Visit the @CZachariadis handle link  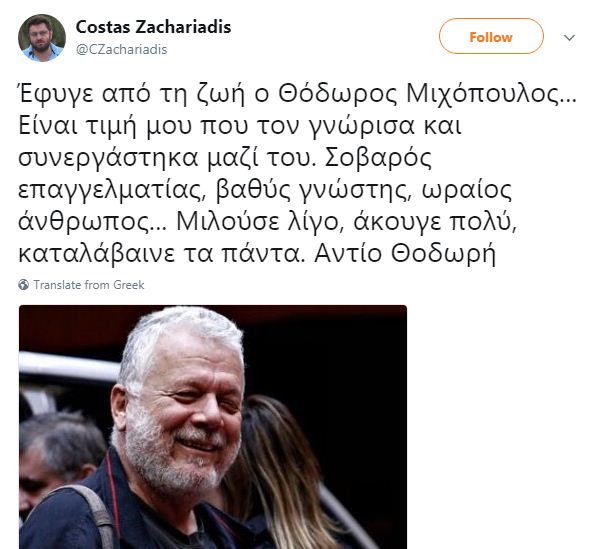122,50
